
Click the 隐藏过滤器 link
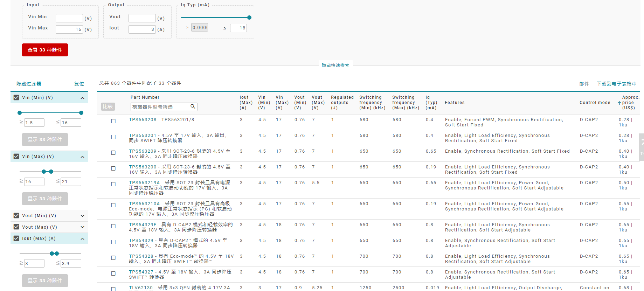click(29, 84)
